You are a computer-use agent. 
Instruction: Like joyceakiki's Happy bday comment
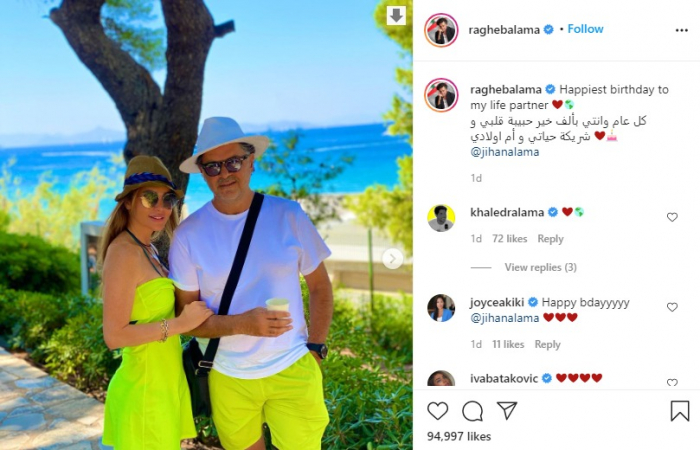pyautogui.click(x=672, y=307)
